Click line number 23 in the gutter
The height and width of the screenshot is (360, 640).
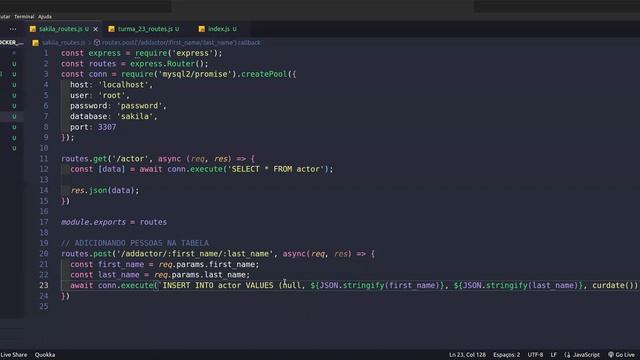[44, 285]
